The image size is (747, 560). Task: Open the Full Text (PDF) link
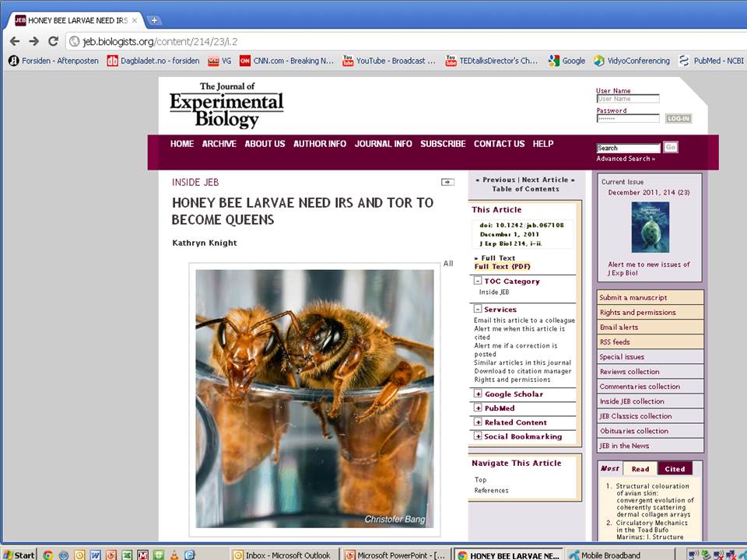502,267
